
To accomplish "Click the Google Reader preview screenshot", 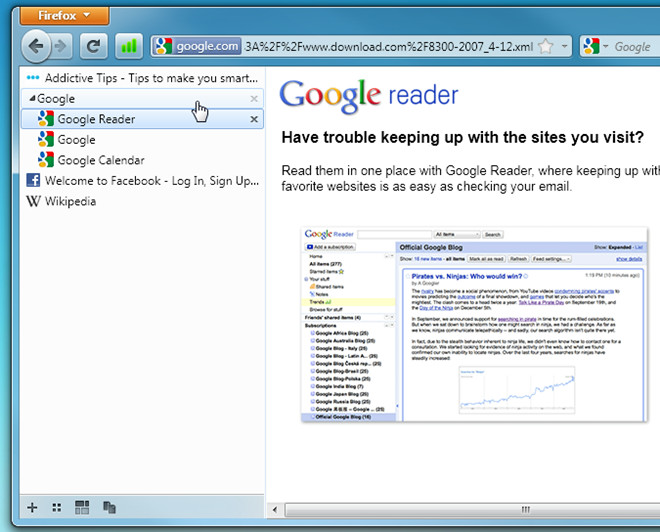I will (474, 325).
